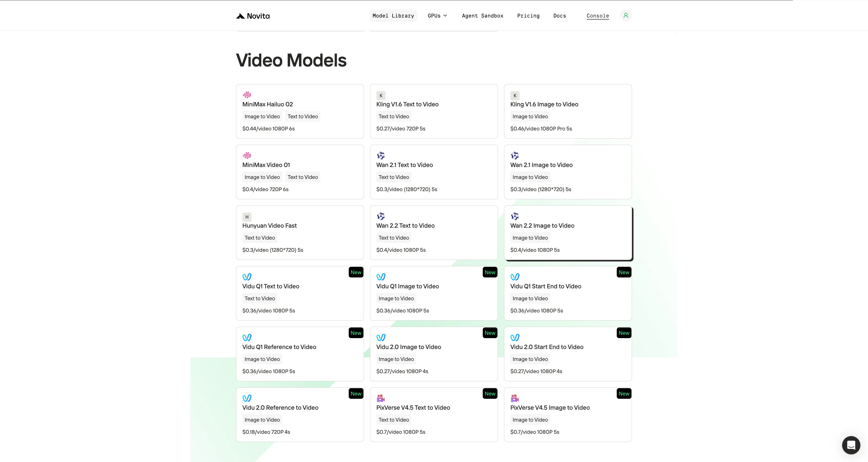Click the Image to Video tag on Kling V1.6 Image to Video
Image resolution: width=868 pixels, height=462 pixels.
pyautogui.click(x=530, y=116)
